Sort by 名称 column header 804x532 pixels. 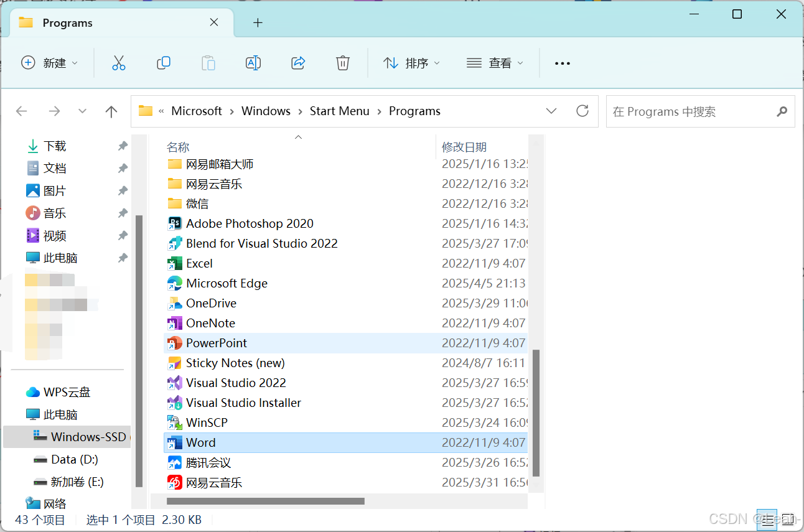point(178,147)
